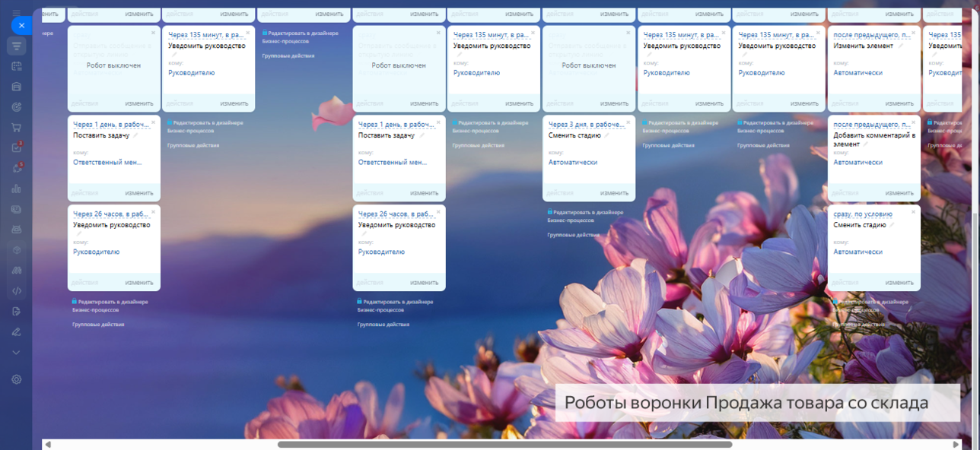Open the сразу, по условию delay link
The height and width of the screenshot is (450, 980).
863,214
